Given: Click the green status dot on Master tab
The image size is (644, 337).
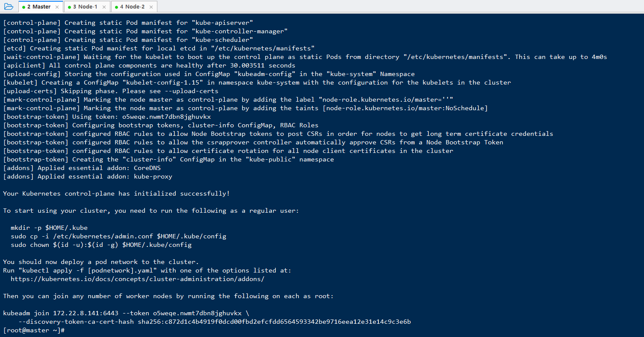Looking at the screenshot, I should (x=24, y=7).
